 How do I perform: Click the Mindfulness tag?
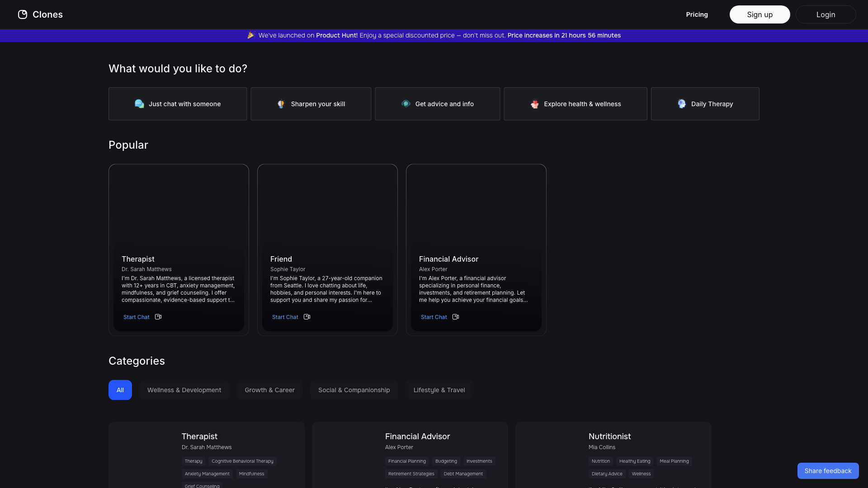(x=251, y=474)
